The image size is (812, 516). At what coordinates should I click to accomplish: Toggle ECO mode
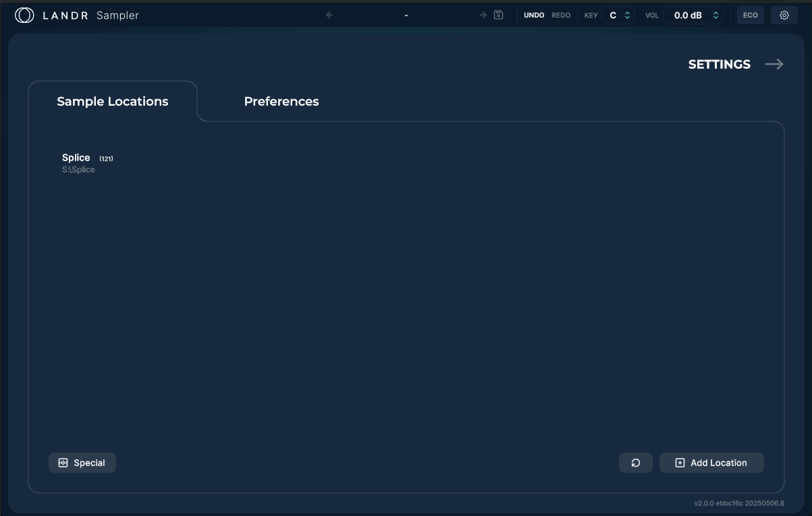tap(751, 16)
